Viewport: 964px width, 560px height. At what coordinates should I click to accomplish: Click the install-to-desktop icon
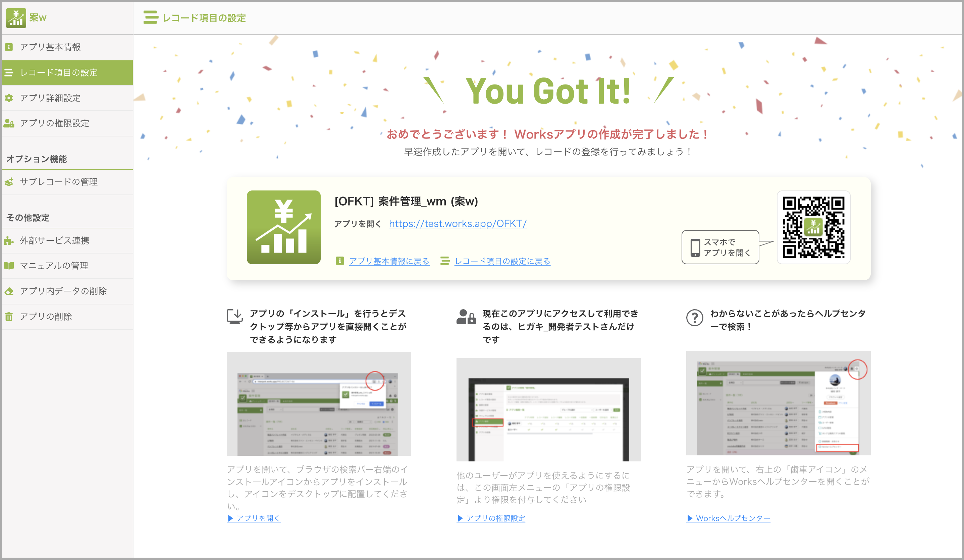pyautogui.click(x=235, y=317)
